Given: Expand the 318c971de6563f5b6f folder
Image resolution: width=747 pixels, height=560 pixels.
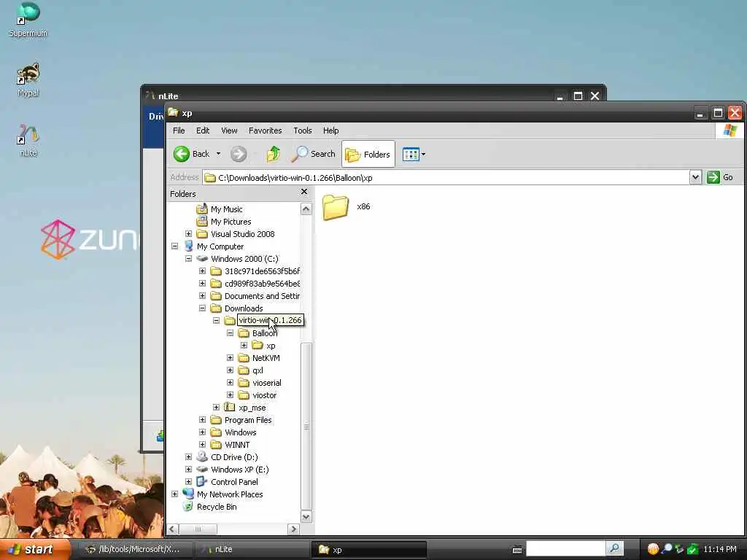Looking at the screenshot, I should pos(203,271).
